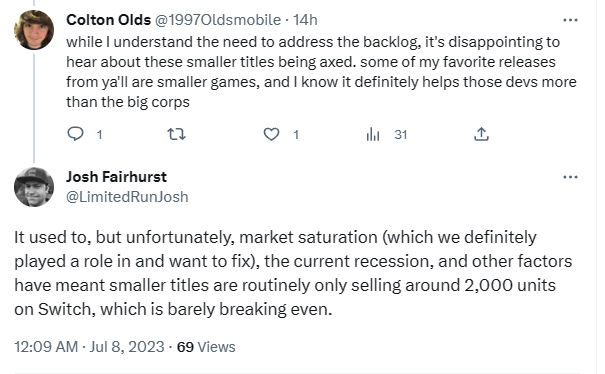This screenshot has width=605, height=374.
Task: Open more options on Colton Olds' tweet
Action: coord(570,20)
